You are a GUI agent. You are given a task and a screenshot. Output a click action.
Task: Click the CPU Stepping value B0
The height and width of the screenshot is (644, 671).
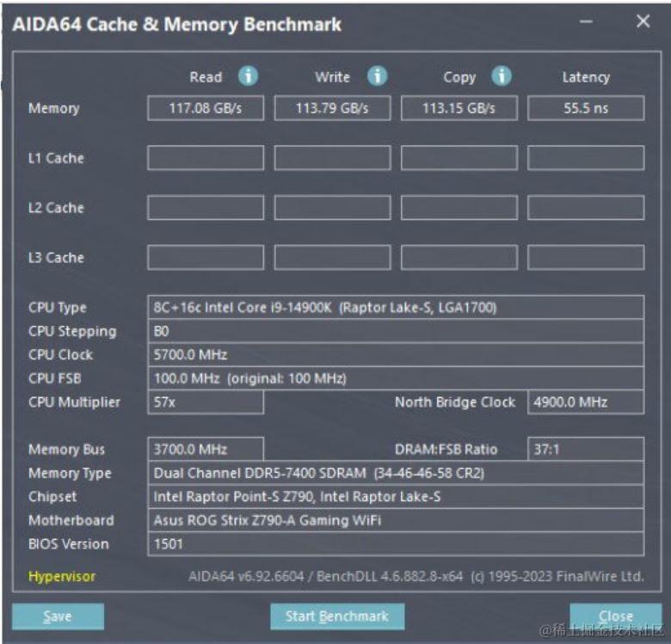pyautogui.click(x=396, y=331)
